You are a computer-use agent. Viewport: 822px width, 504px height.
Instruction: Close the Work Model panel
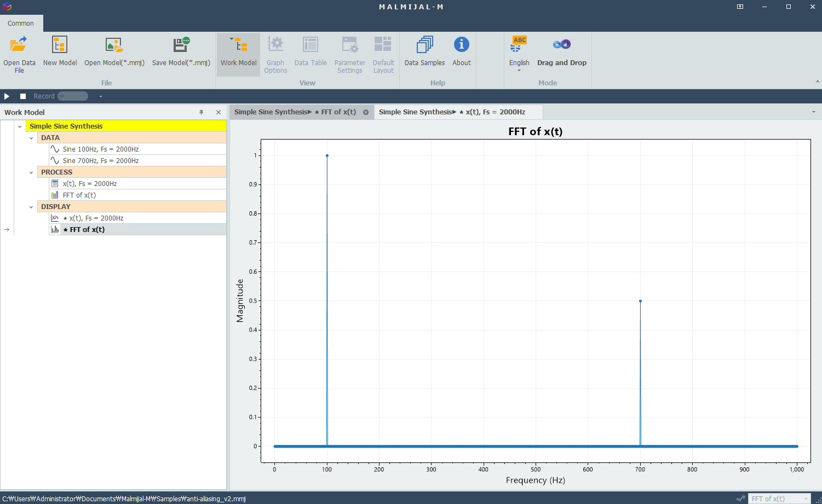coord(219,112)
